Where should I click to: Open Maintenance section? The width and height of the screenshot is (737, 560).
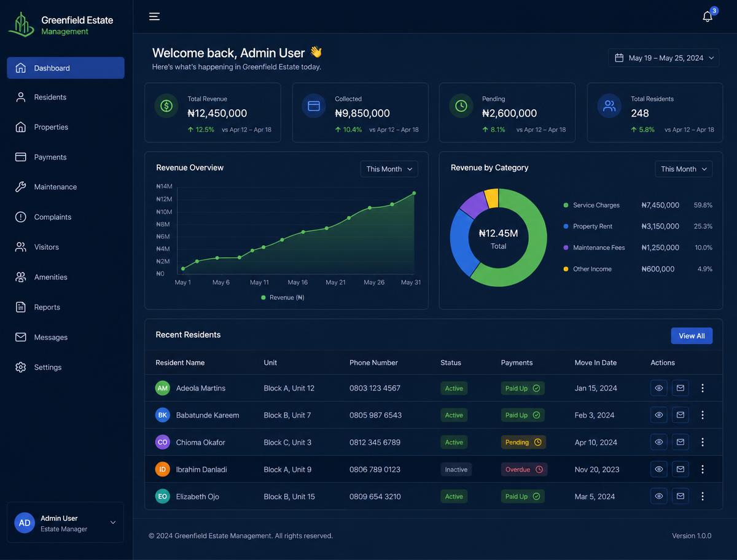[x=66, y=187]
